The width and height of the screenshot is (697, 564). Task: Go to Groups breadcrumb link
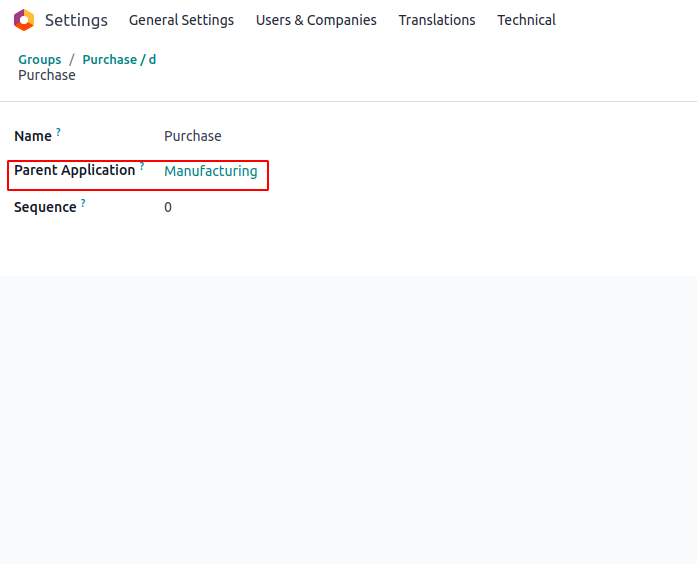pos(40,60)
